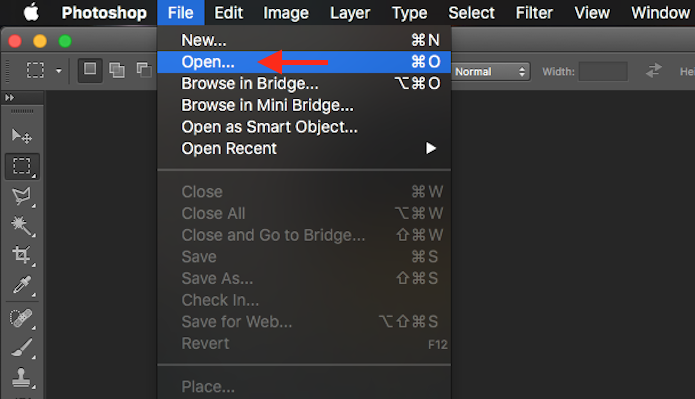
Task: Select the Polygonal Lasso tool
Action: 22,196
